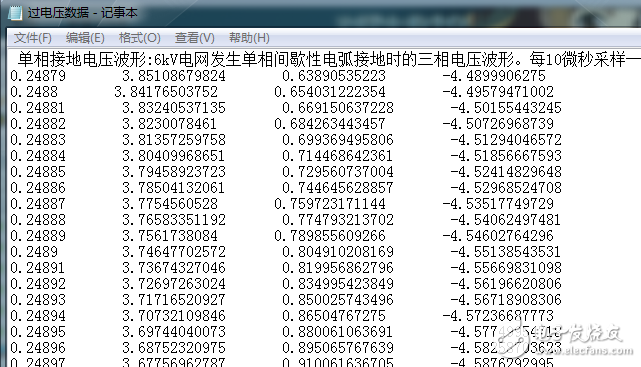This screenshot has height=367, width=641.
Task: Click the value 3.84176503752
Action: [166, 92]
